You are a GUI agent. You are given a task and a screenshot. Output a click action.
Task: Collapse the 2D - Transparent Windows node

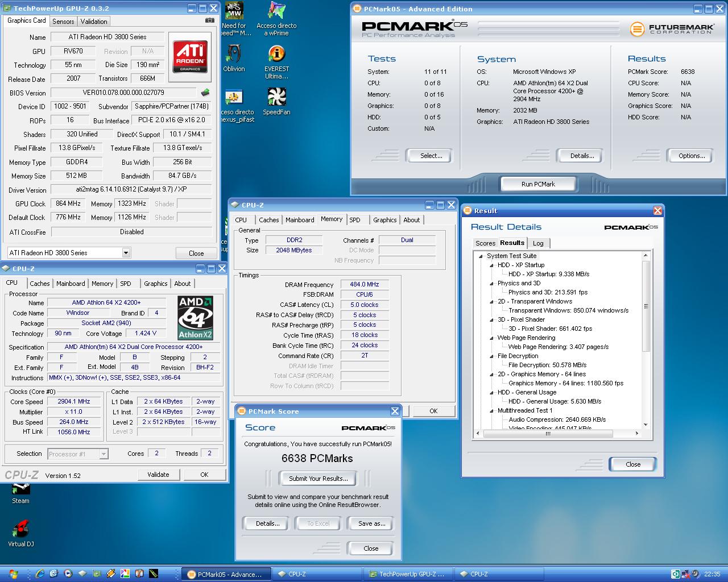[492, 301]
